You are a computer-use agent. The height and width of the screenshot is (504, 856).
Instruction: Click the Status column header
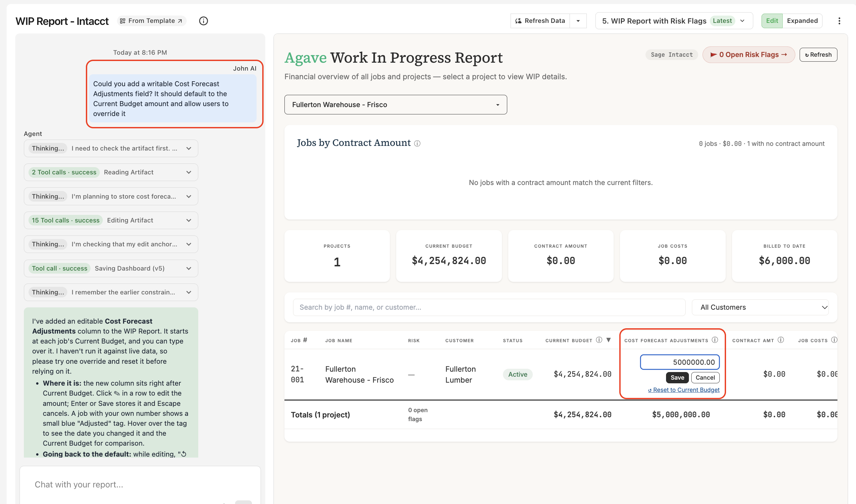513,341
